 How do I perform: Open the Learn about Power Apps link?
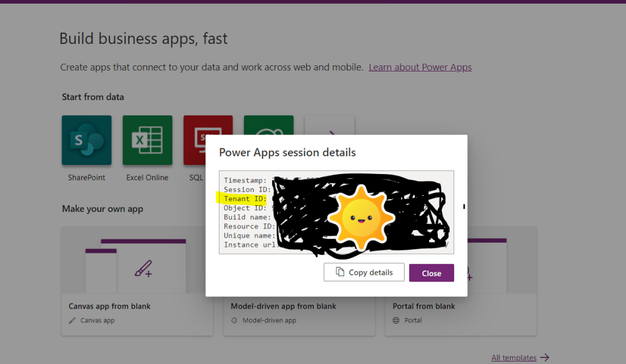(420, 67)
